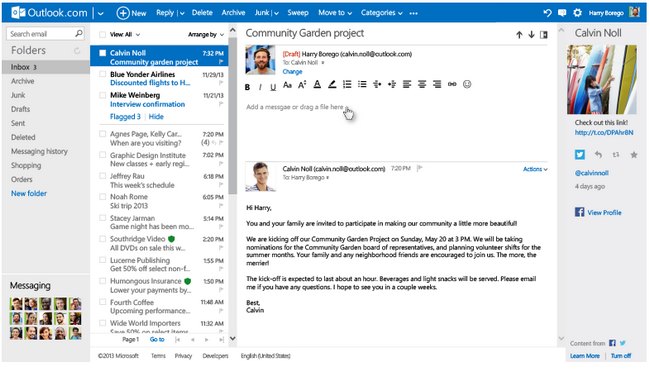Expand the Actions menu on Calvin's email

click(x=535, y=169)
